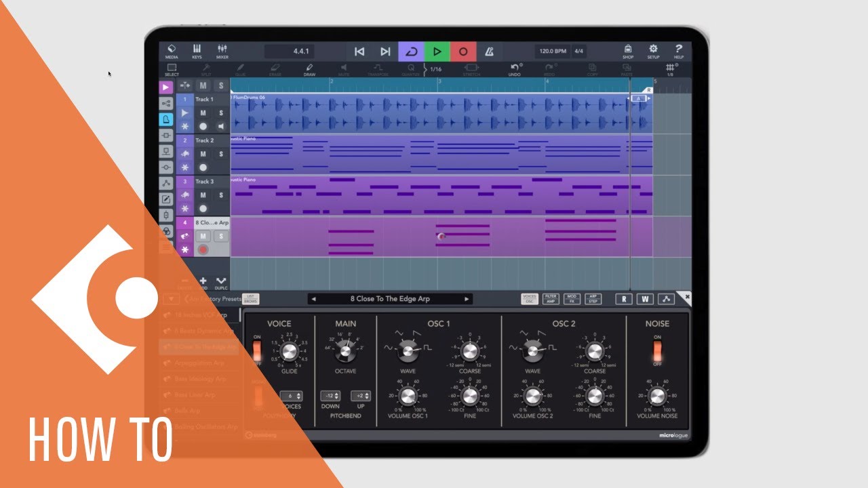Toggle the metronome click
The height and width of the screenshot is (488, 868).
point(489,52)
